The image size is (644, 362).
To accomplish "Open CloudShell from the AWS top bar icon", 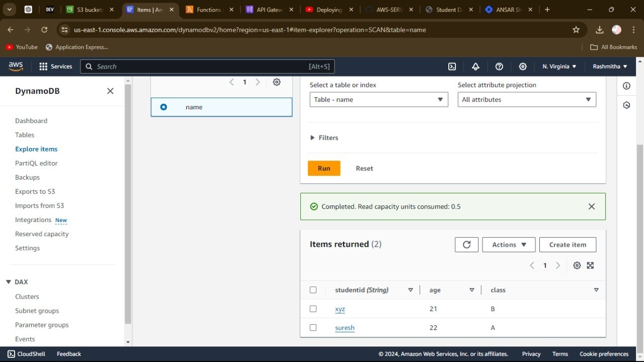I will pos(452,66).
